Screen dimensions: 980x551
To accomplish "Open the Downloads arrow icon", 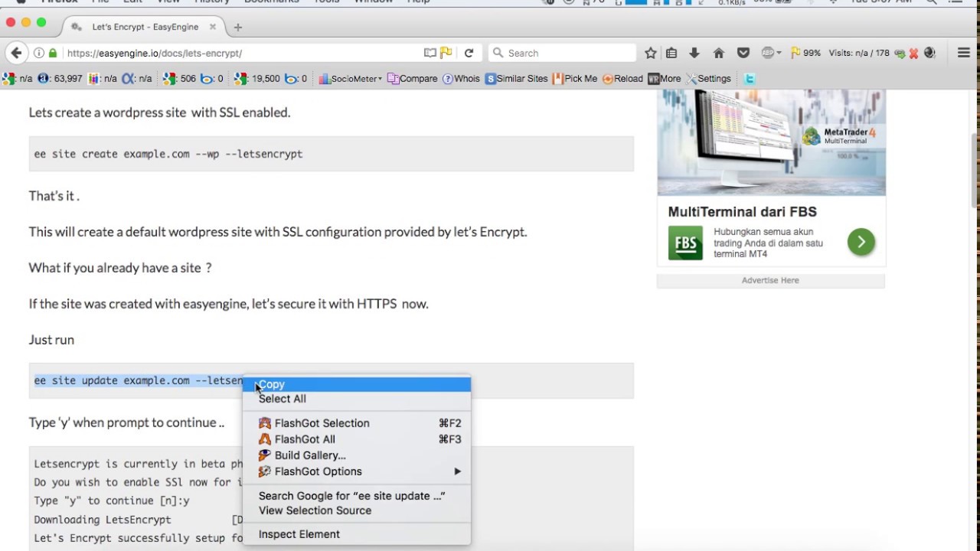I will pyautogui.click(x=694, y=53).
